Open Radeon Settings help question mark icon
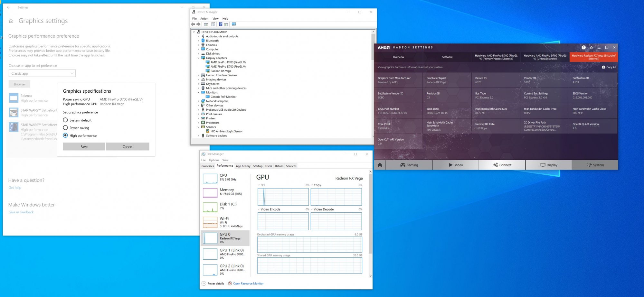This screenshot has height=297, width=644. [x=583, y=47]
